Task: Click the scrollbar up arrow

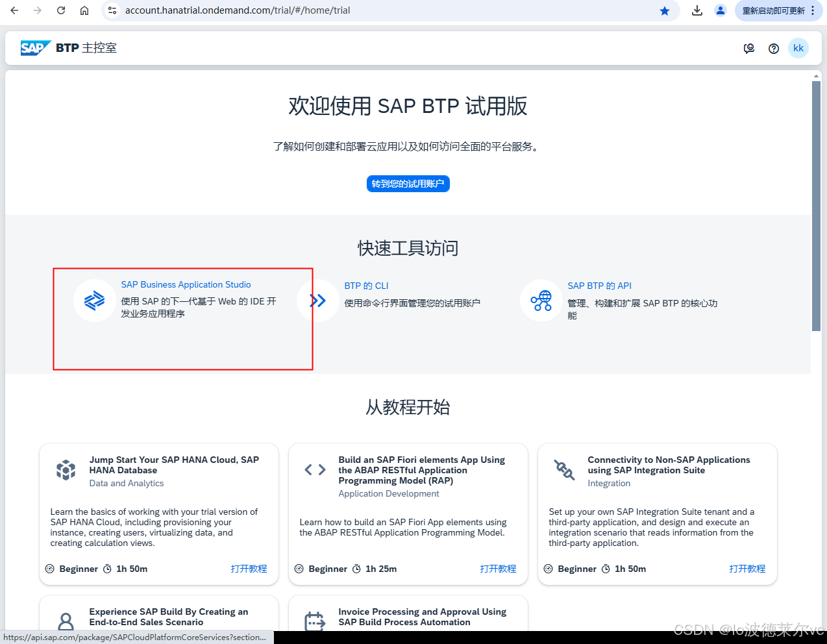Action: 817,76
